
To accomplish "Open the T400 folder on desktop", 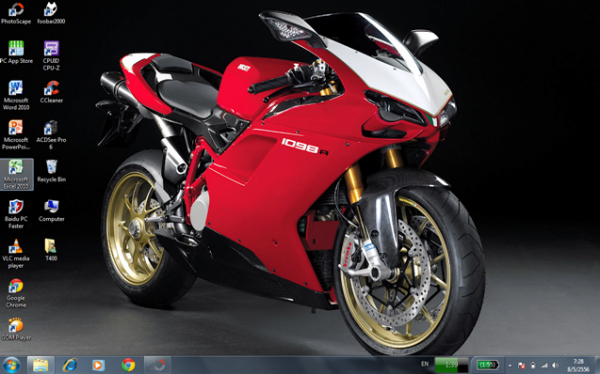I will coord(51,250).
